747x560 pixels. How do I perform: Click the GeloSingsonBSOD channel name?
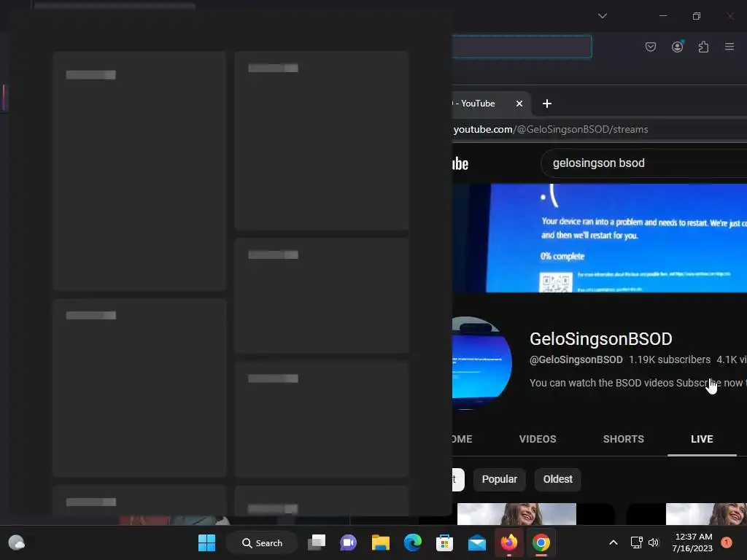click(x=601, y=339)
